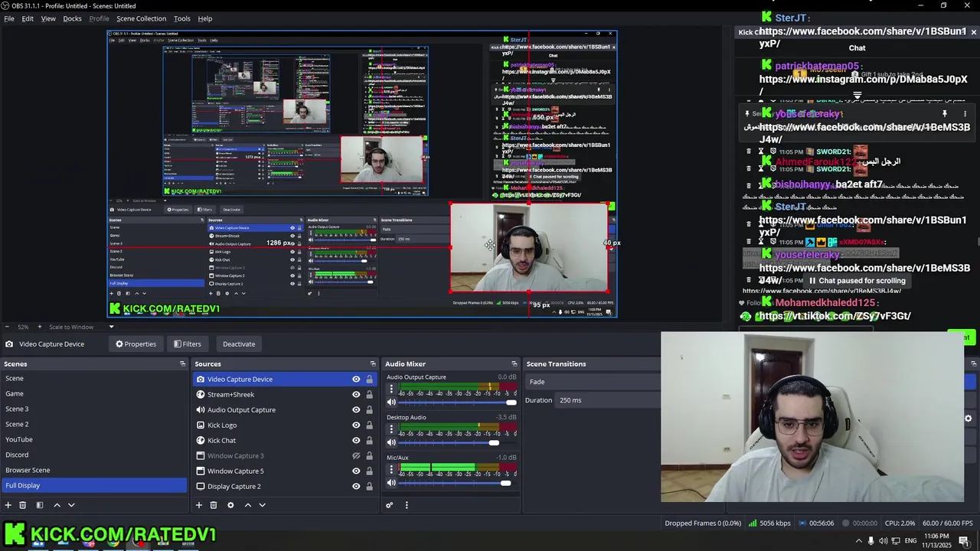Remove the selected source with the trash icon
The width and height of the screenshot is (980, 551).
214,505
